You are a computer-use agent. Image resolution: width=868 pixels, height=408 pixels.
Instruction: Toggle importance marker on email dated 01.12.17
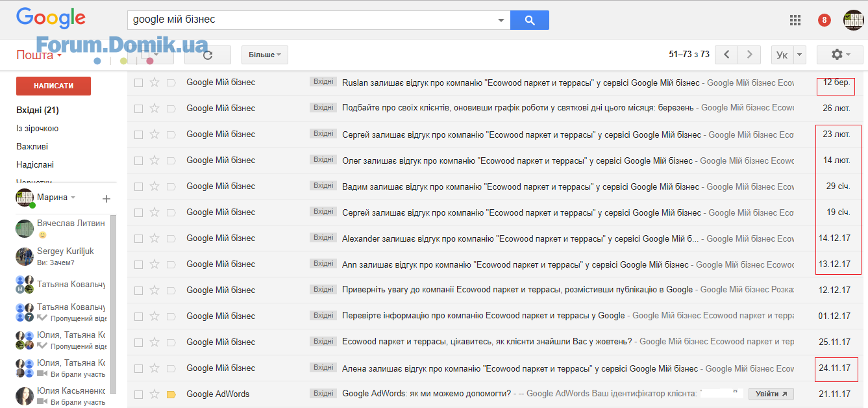pyautogui.click(x=171, y=316)
